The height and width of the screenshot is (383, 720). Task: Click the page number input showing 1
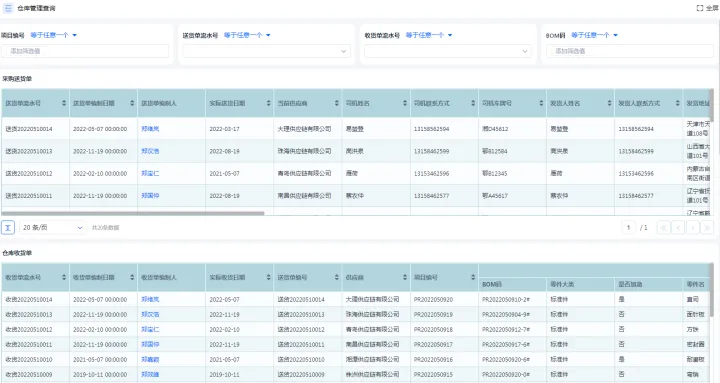click(629, 227)
